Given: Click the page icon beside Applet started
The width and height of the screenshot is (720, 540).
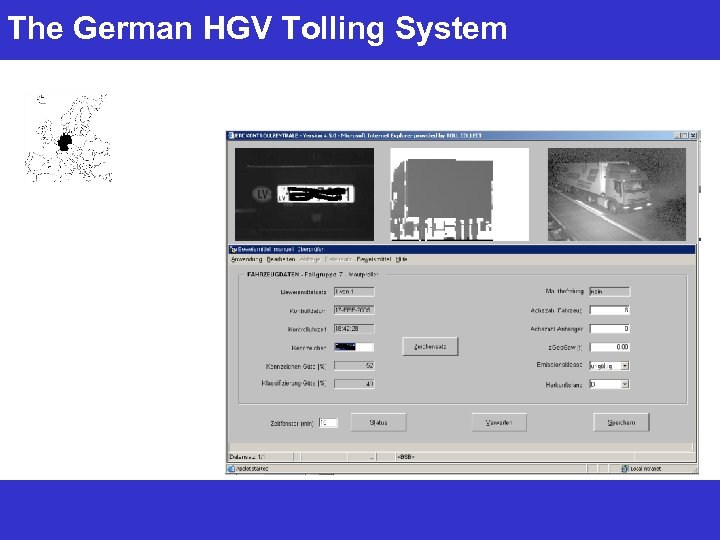Looking at the screenshot, I should (x=231, y=469).
